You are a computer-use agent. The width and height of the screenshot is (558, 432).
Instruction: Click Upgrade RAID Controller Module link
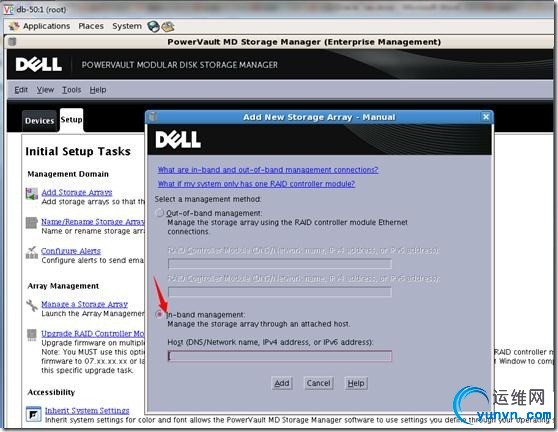pos(93,333)
